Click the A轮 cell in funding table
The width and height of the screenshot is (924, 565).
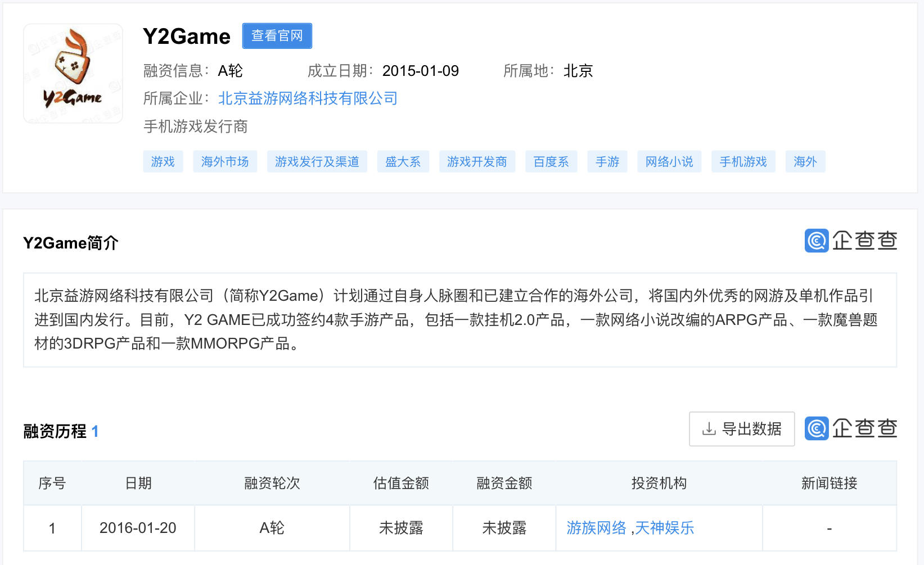272,528
